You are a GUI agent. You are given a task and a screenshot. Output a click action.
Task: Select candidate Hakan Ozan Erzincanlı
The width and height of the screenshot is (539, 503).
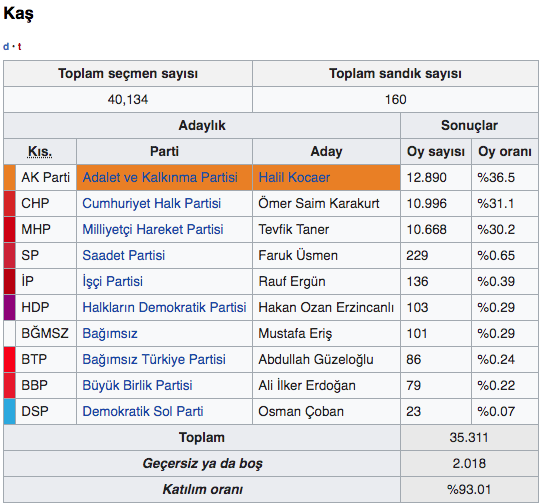pos(326,307)
